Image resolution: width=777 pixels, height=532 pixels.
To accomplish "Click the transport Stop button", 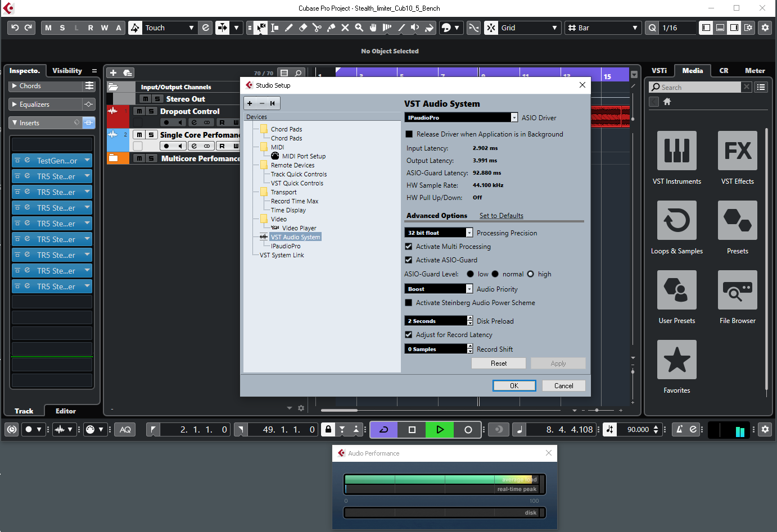I will [412, 430].
